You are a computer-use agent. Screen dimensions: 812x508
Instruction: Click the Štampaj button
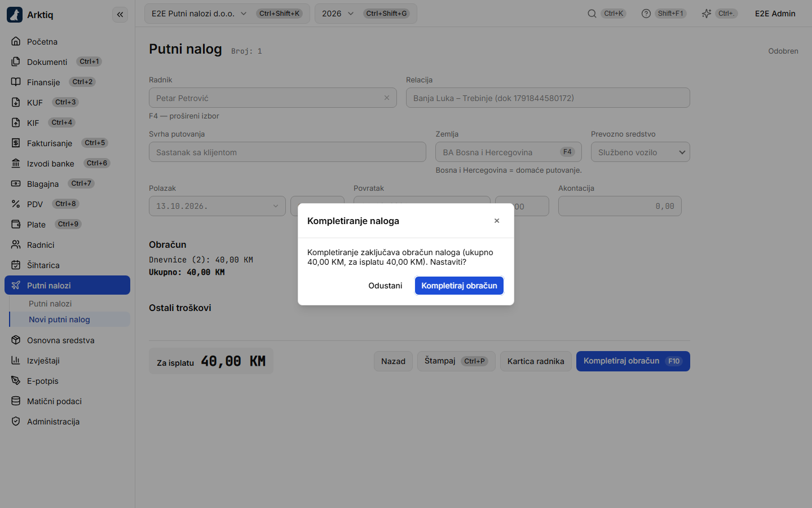pyautogui.click(x=456, y=361)
